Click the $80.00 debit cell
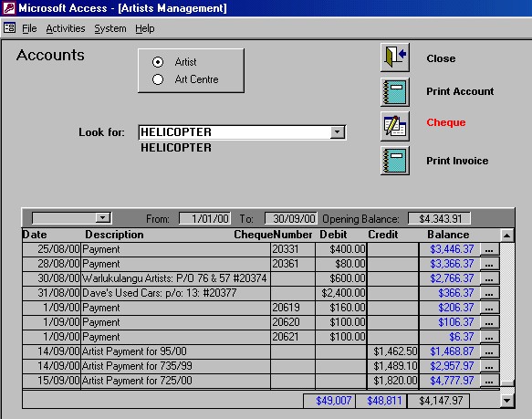This screenshot has width=532, height=419. [341, 264]
